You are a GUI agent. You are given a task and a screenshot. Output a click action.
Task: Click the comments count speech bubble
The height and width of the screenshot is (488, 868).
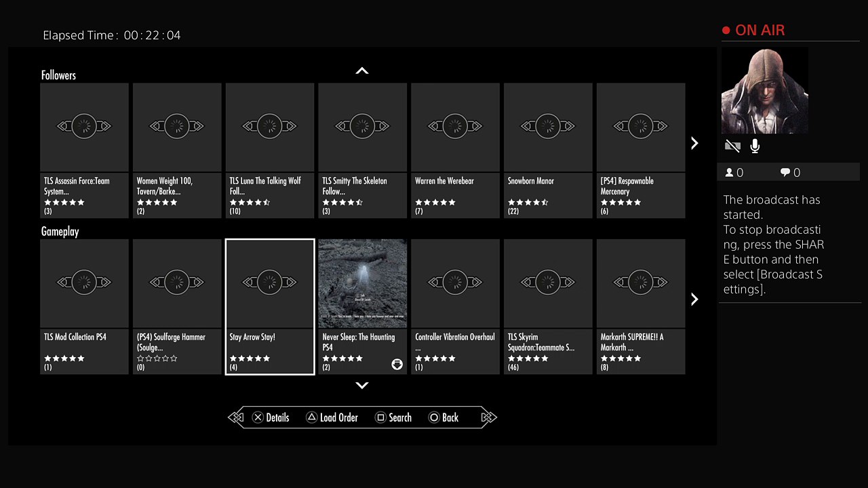pos(790,173)
